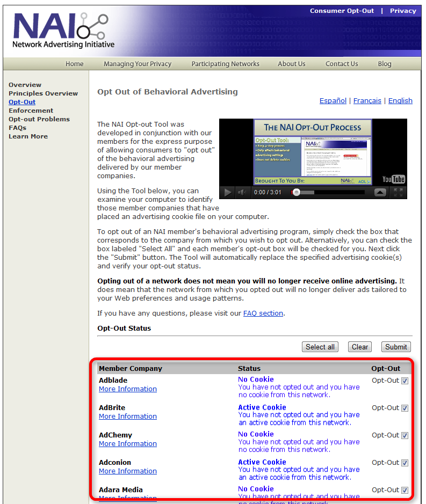This screenshot has width=426, height=504.
Task: Toggle the AdBrite Opt-Out checkbox
Action: click(405, 408)
